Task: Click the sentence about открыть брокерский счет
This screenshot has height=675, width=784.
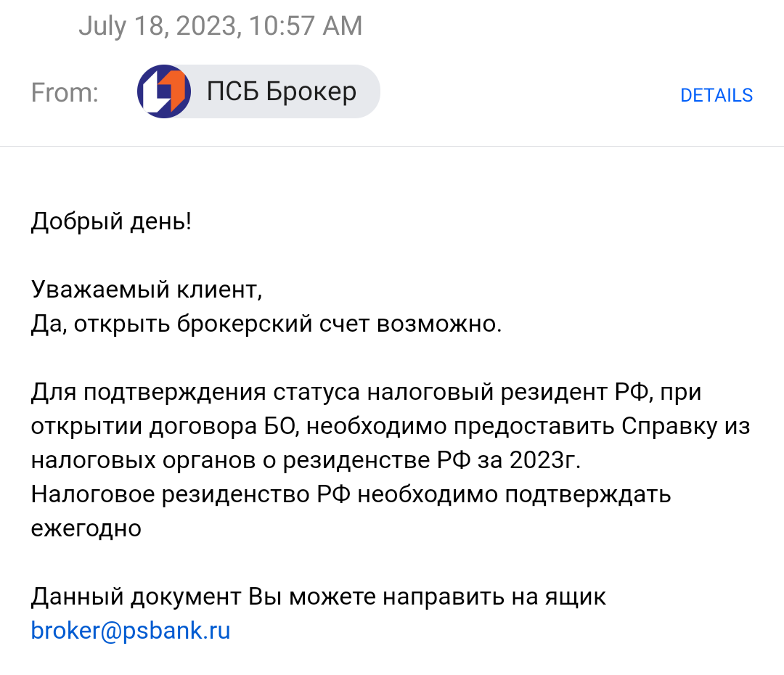Action: pos(266,324)
